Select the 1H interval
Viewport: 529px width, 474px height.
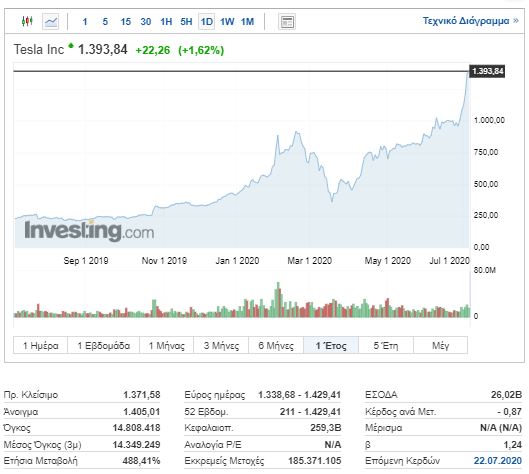tap(166, 22)
